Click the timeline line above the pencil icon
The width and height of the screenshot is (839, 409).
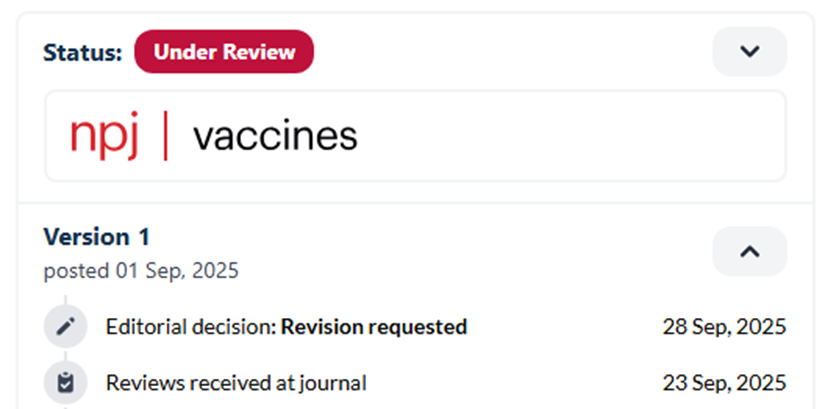[65, 300]
